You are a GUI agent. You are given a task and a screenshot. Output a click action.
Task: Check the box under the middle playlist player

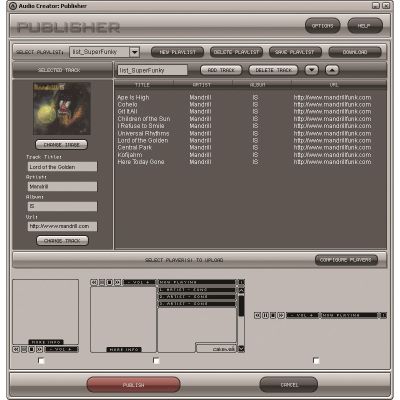coord(156,360)
